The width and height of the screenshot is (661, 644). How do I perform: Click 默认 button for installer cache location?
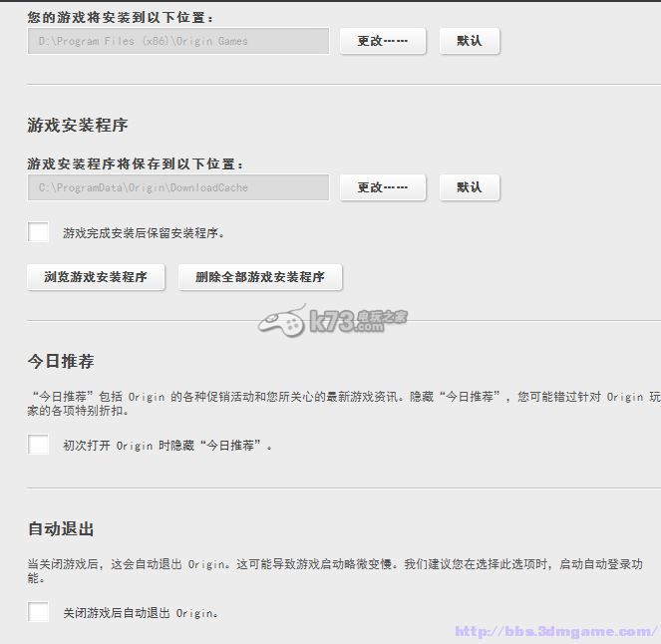click(x=470, y=187)
